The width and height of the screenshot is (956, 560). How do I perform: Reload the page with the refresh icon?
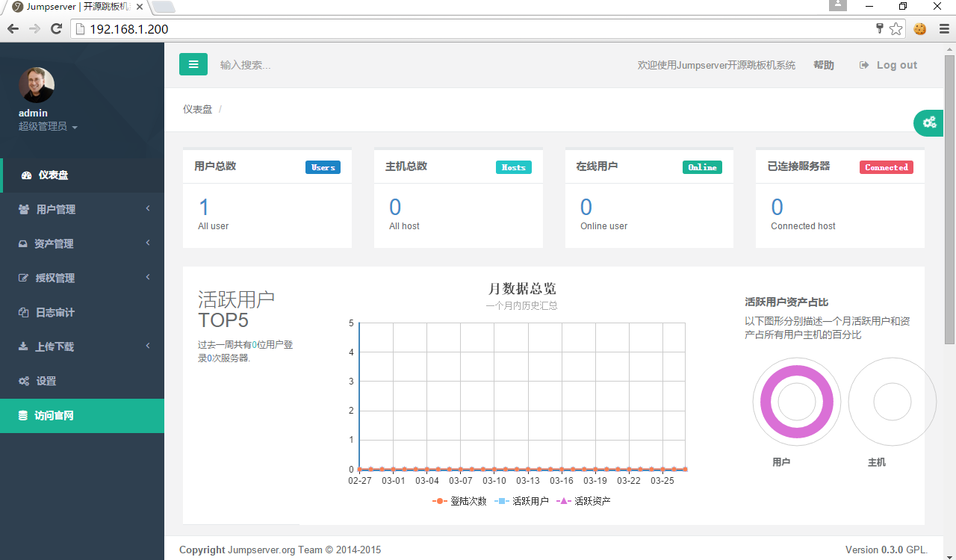click(x=56, y=29)
